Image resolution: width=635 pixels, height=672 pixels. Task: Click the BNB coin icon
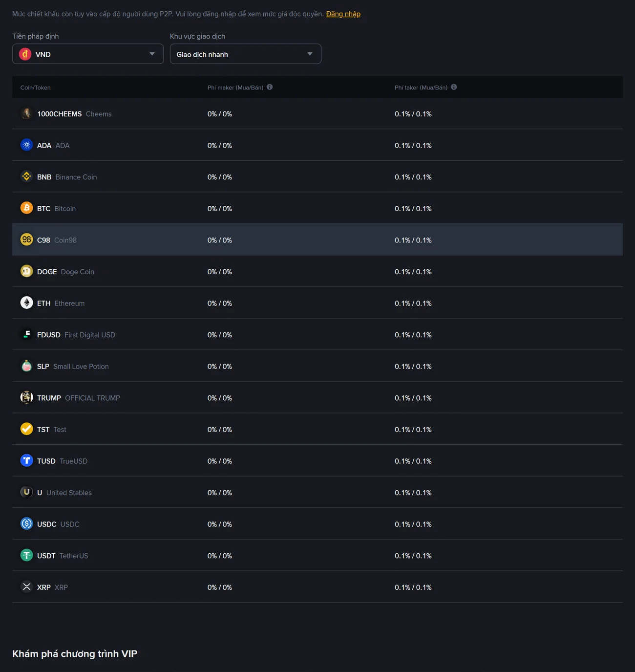[26, 176]
